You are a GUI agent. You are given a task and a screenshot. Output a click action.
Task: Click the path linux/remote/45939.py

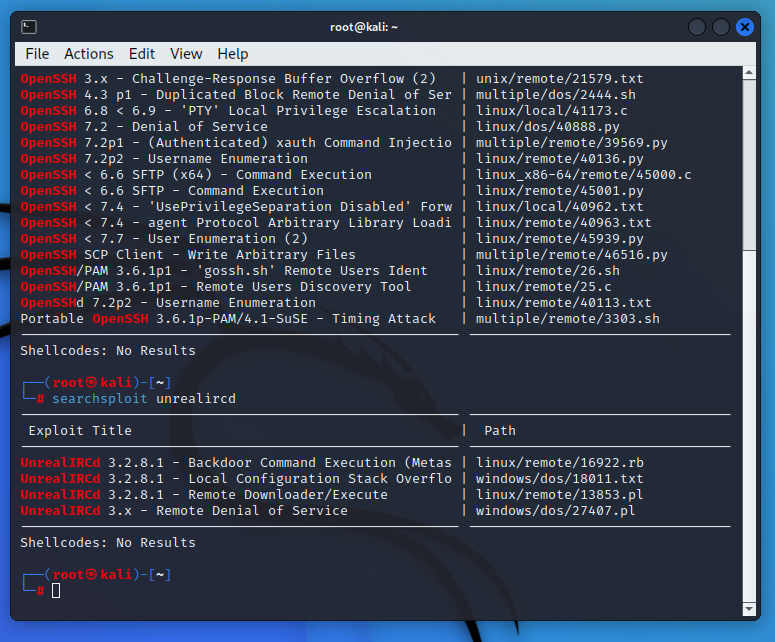560,239
